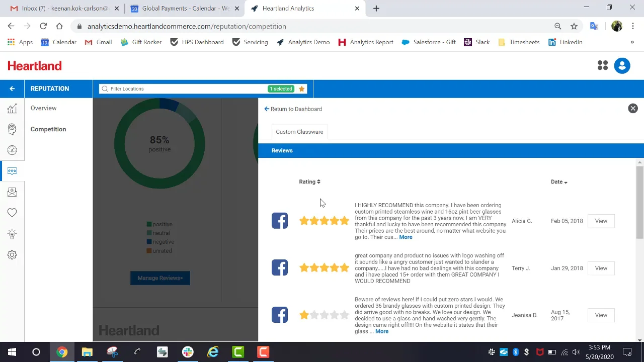Screen dimensions: 644x362
Task: Open the customer insights head icon in sidebar
Action: (12, 129)
